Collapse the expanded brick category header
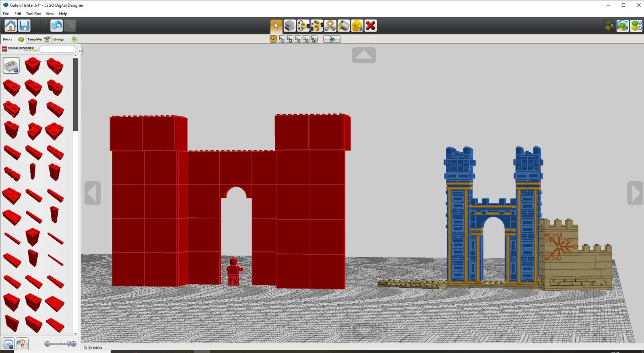Screen dimensions: 644x353 [x=11, y=66]
